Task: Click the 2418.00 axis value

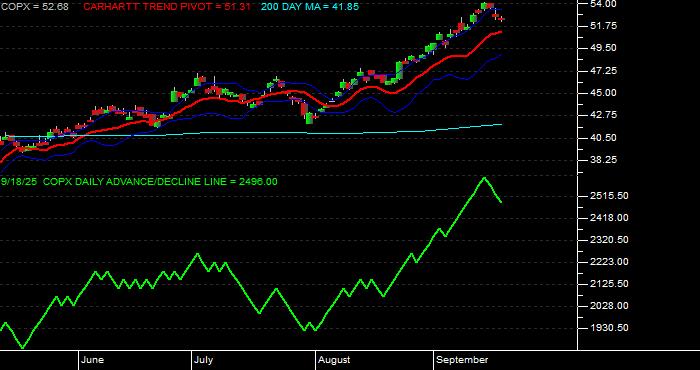Action: point(610,218)
